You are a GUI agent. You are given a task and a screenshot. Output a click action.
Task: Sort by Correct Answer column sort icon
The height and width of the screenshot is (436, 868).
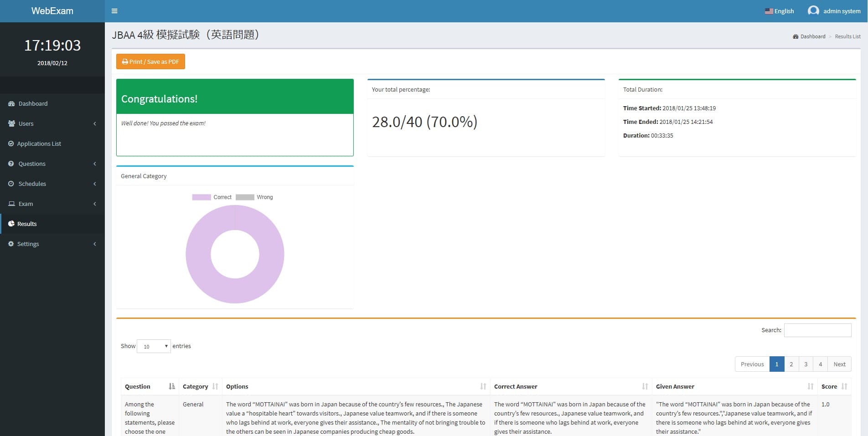(645, 386)
